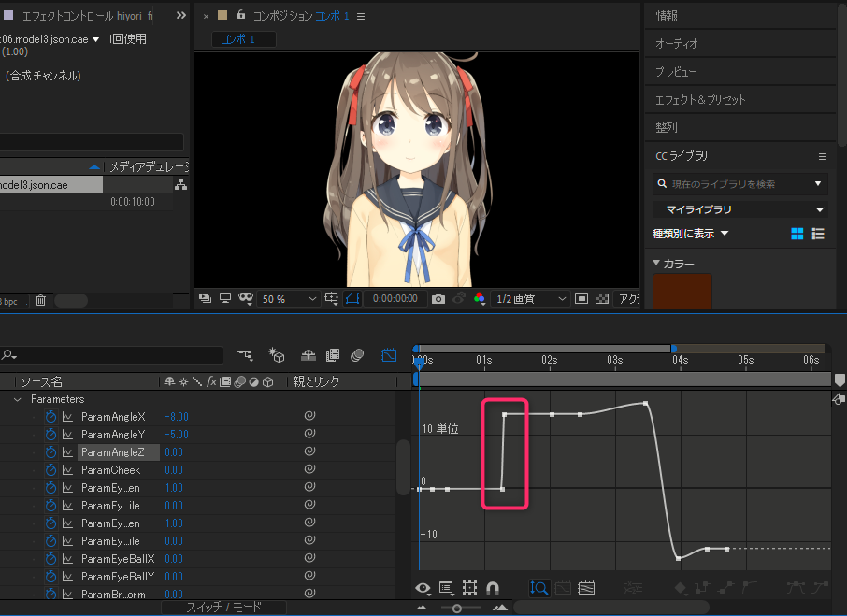
Task: Collapse the Parameters group
Action: point(17,399)
